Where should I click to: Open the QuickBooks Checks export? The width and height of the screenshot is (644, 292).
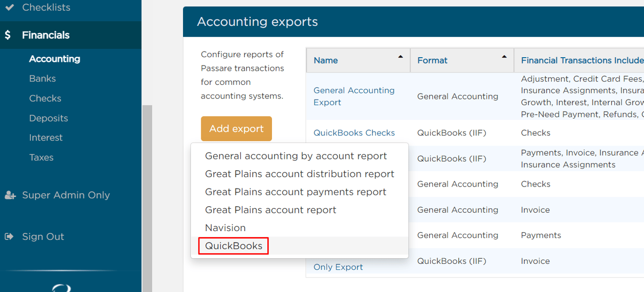point(354,133)
